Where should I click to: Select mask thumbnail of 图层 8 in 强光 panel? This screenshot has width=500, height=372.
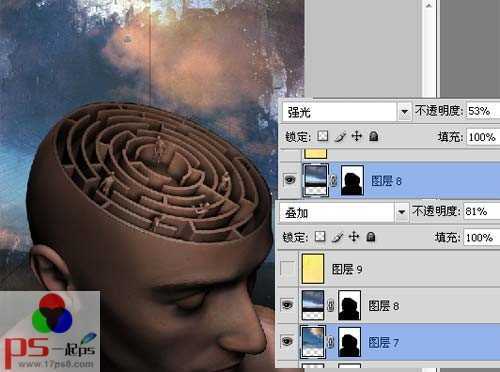pos(352,180)
